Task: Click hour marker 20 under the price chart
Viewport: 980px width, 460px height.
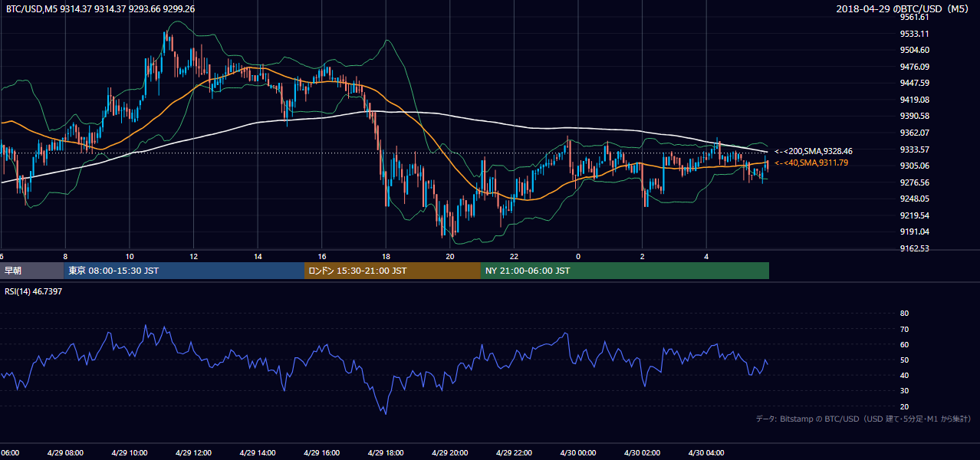Action: coord(450,256)
